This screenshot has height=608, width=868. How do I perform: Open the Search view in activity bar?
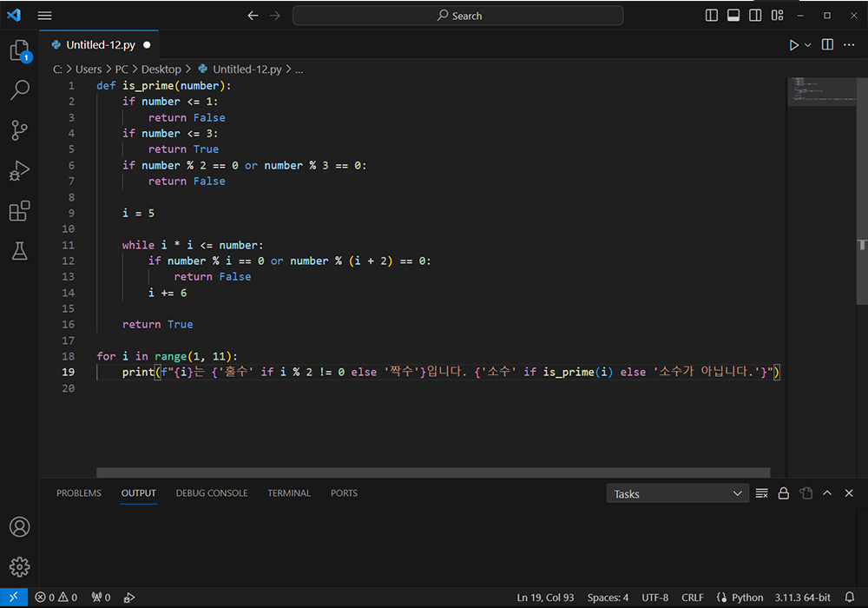tap(20, 89)
